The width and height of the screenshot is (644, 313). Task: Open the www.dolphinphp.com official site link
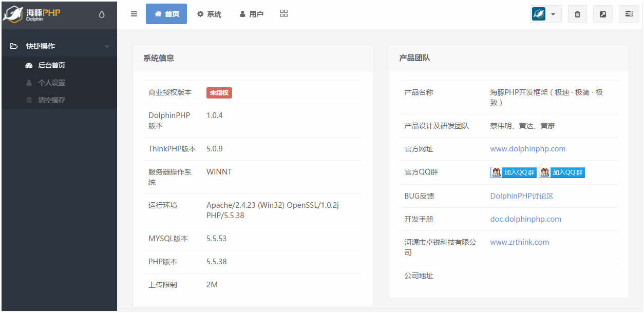click(x=527, y=149)
